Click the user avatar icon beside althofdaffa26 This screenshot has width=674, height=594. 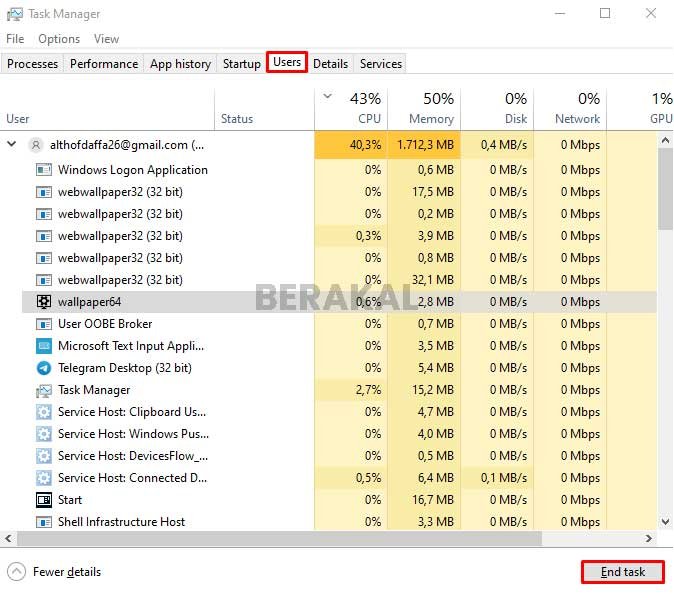(x=36, y=145)
